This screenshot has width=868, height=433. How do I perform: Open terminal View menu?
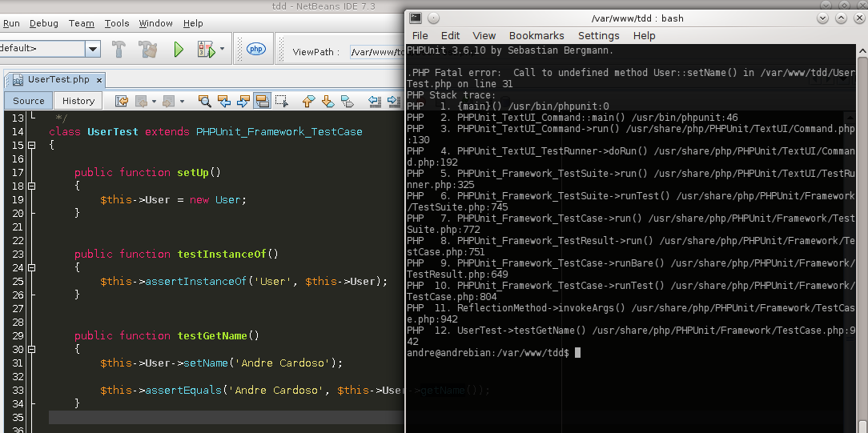(x=484, y=35)
